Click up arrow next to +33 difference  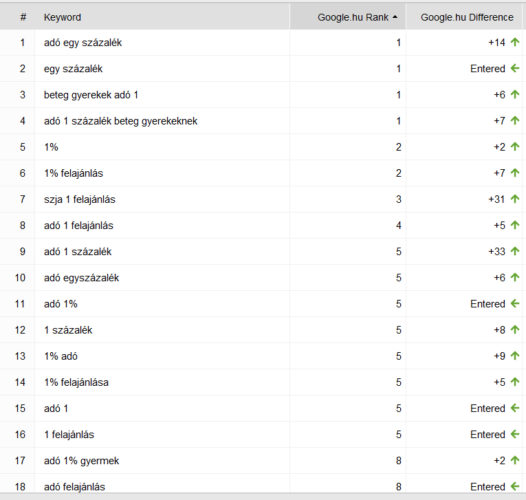click(x=515, y=251)
